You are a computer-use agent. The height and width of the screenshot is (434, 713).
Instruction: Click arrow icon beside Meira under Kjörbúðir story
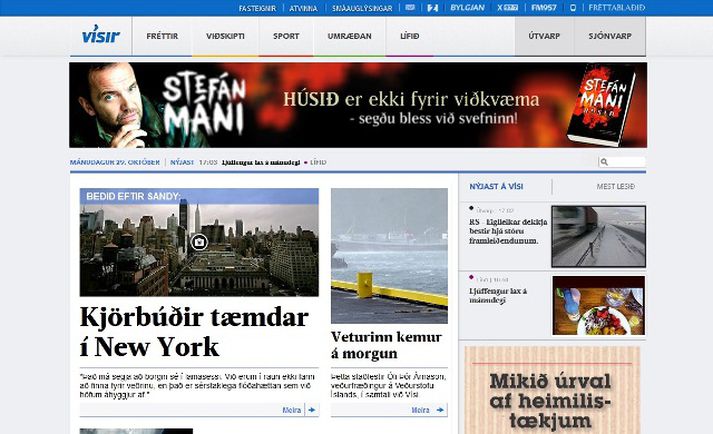click(312, 410)
